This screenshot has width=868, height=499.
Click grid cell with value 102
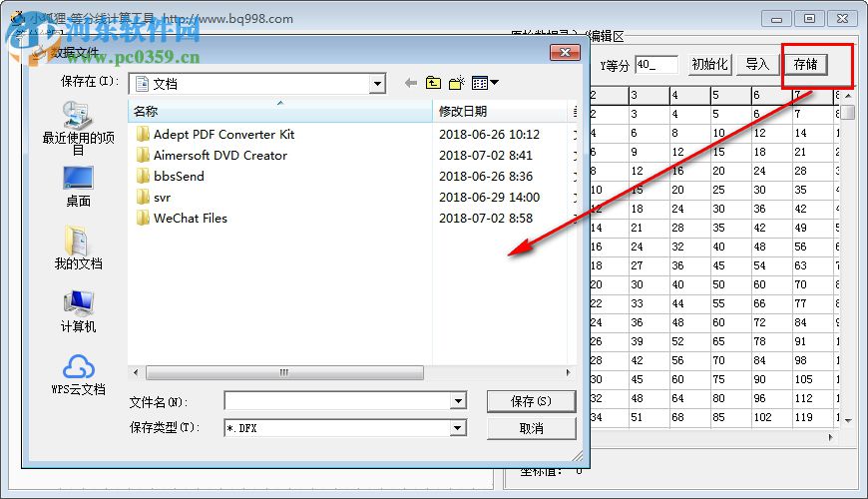771,417
